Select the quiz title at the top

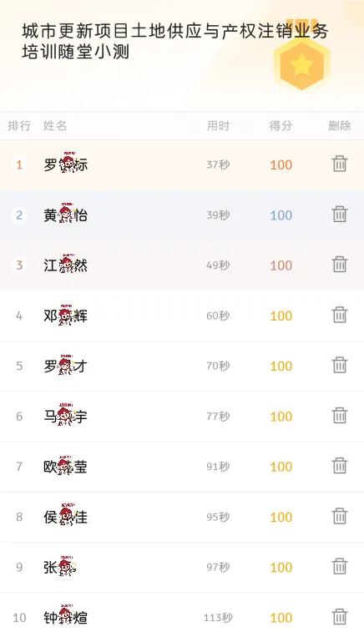pos(175,42)
